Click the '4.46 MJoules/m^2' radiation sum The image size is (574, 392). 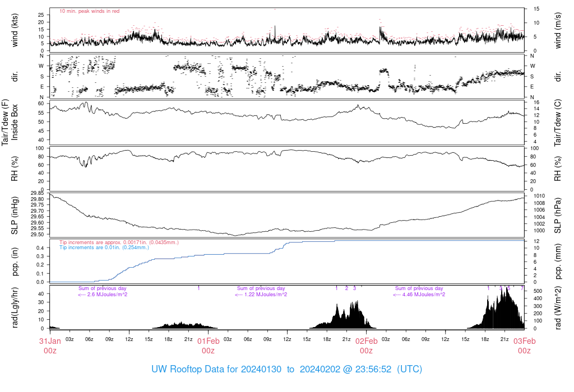424,295
